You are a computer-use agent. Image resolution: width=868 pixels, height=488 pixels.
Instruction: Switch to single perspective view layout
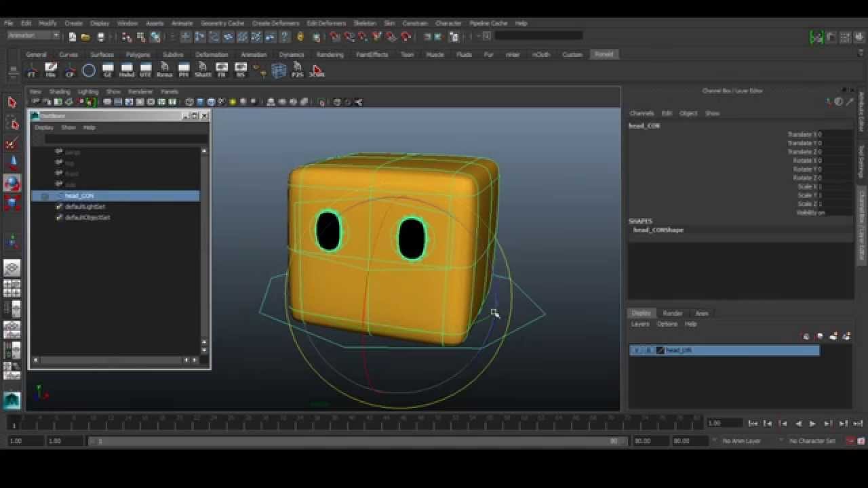pos(12,268)
